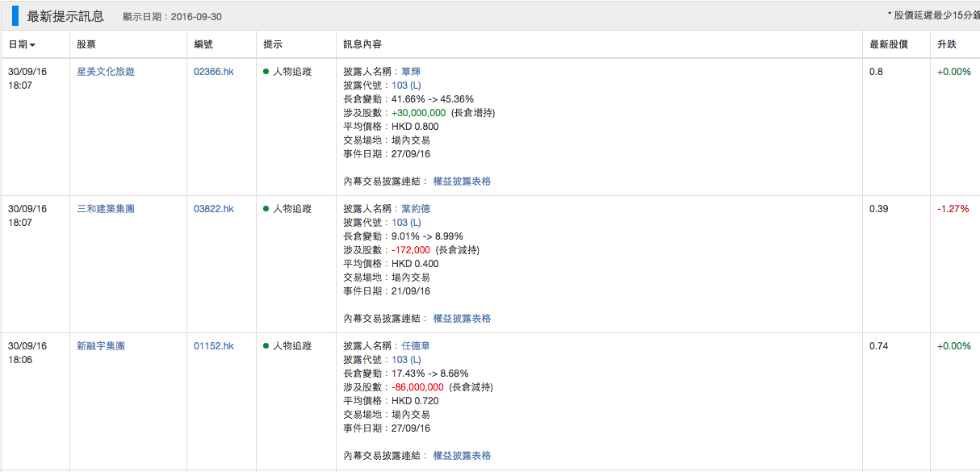Screen dimensions: 980x472
Task: View discloser 葉約德's profile
Action: 416,209
